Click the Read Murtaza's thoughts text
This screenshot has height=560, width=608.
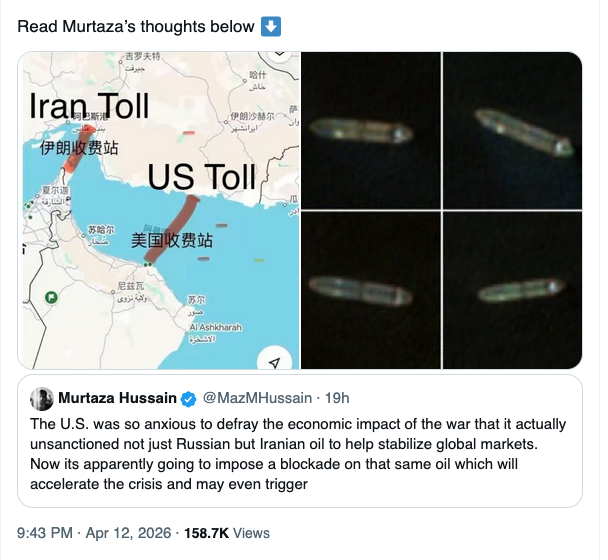tap(137, 25)
